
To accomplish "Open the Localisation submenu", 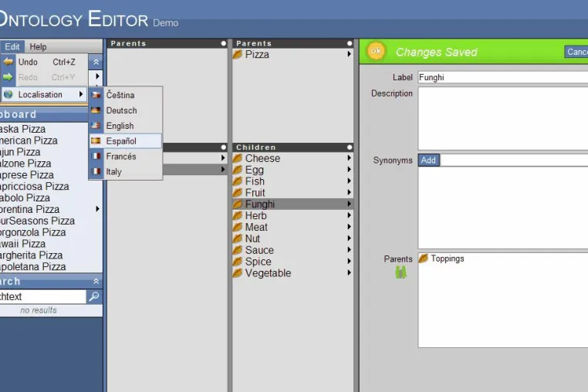I will 44,94.
